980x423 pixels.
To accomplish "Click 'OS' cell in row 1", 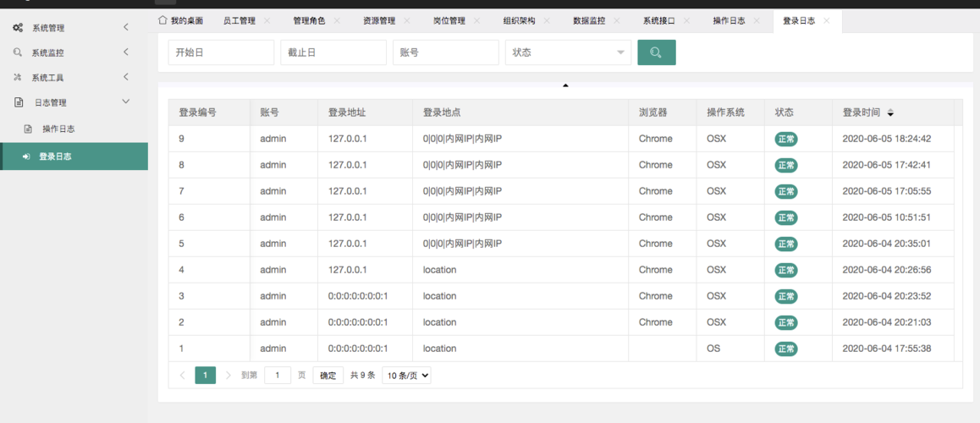I will [x=713, y=349].
